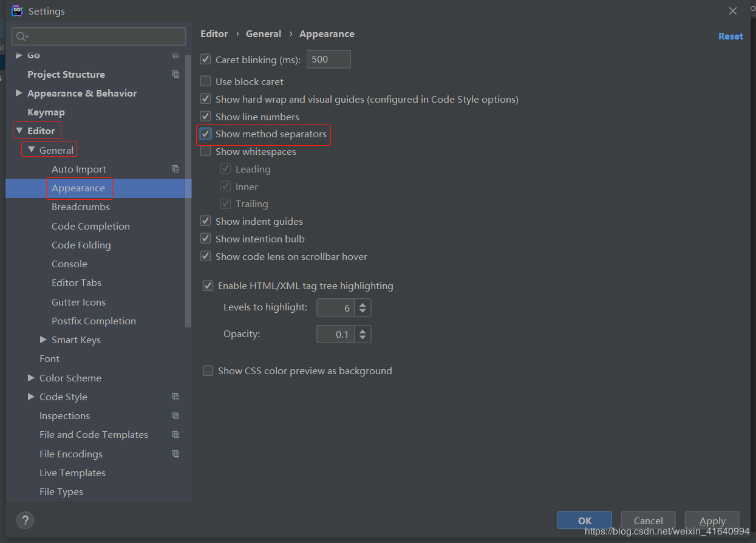Click project-level icon next to Project Structure
Screen dimensions: 756x543
click(175, 74)
